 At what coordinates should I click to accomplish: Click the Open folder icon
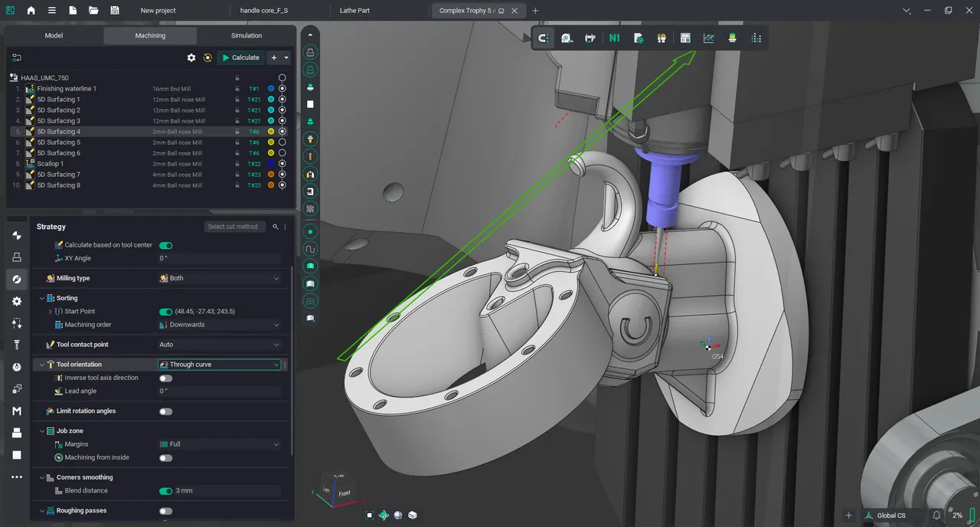click(93, 11)
